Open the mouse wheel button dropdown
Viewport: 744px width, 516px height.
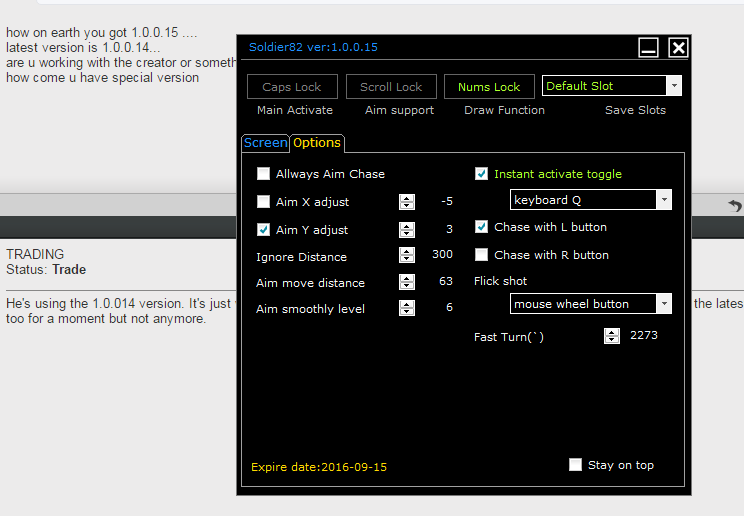(591, 304)
